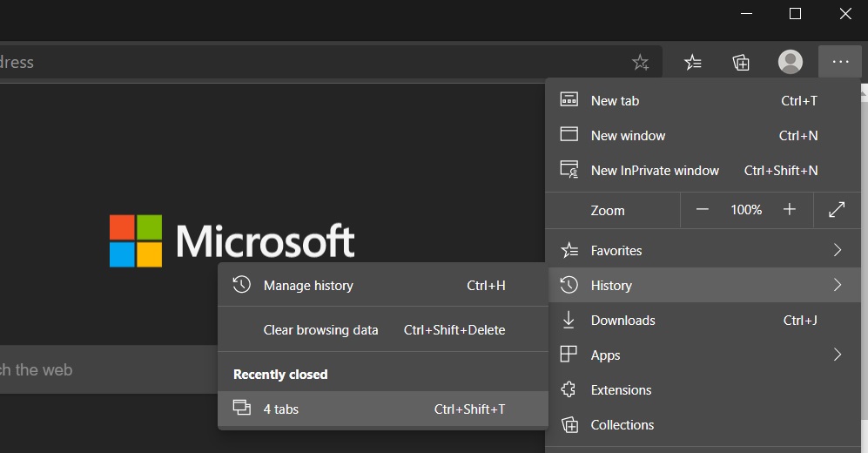This screenshot has height=453, width=868.
Task: Expand the Favorites submenu arrow
Action: [837, 251]
